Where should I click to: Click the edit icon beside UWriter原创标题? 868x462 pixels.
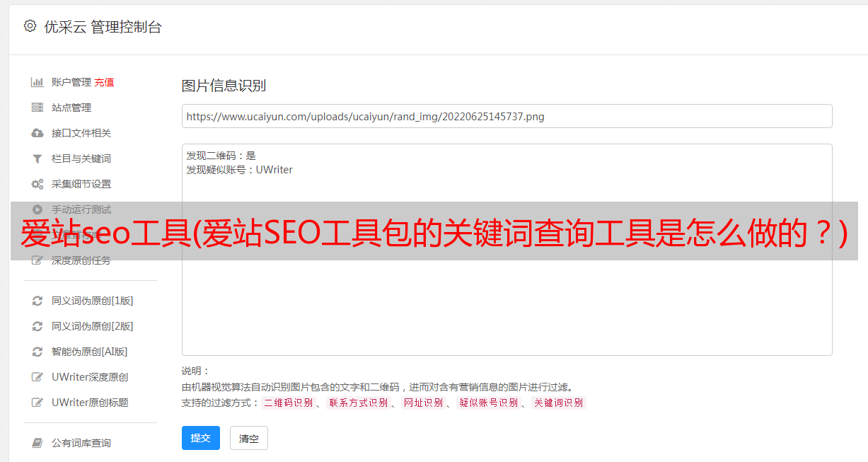pyautogui.click(x=37, y=403)
